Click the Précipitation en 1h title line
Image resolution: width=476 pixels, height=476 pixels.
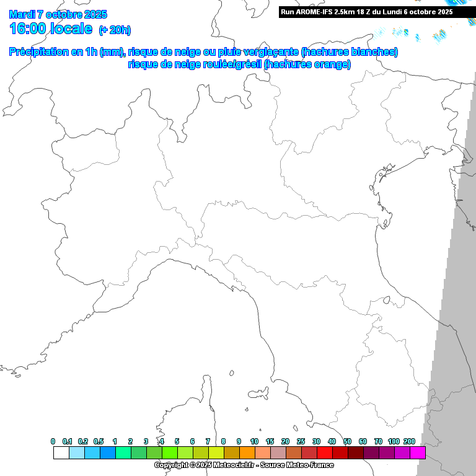203,52
